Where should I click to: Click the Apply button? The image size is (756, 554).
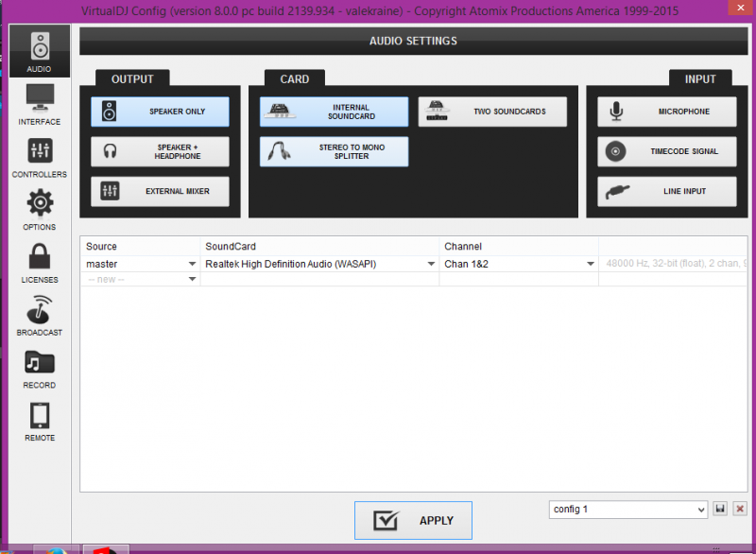[x=413, y=520]
